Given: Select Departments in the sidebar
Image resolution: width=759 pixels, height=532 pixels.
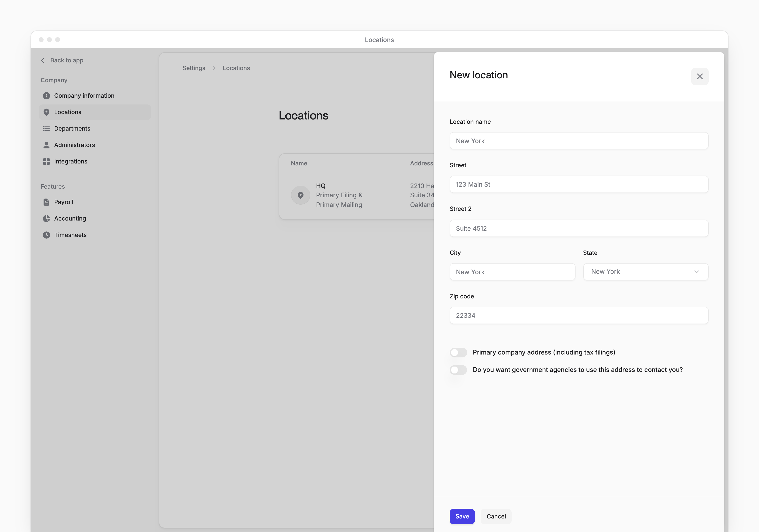Looking at the screenshot, I should tap(95, 129).
